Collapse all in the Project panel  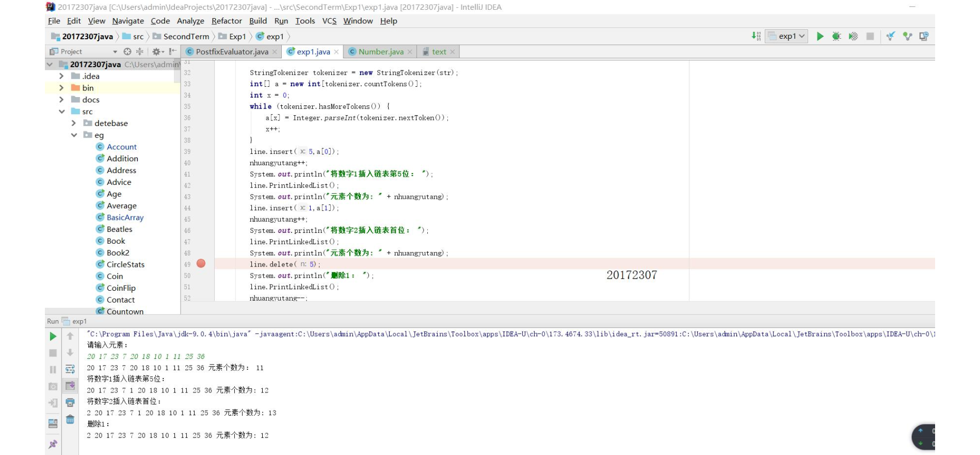(139, 52)
